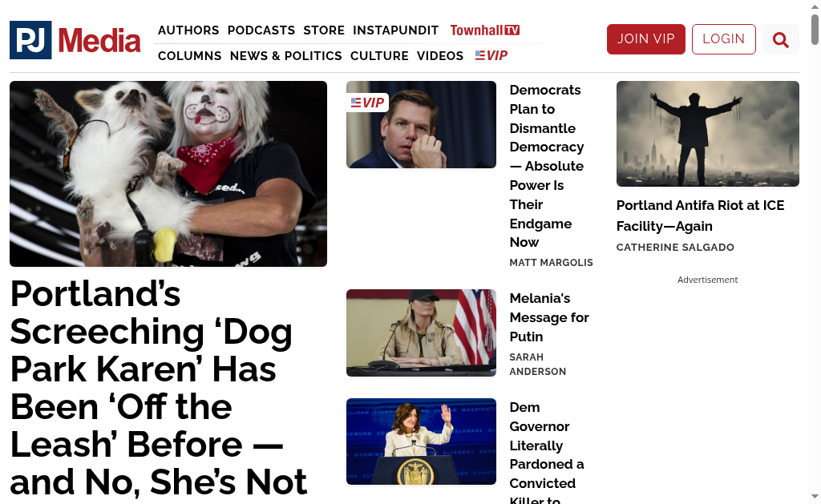Click the LOGIN button
Screen dimensions: 821x504
click(724, 39)
